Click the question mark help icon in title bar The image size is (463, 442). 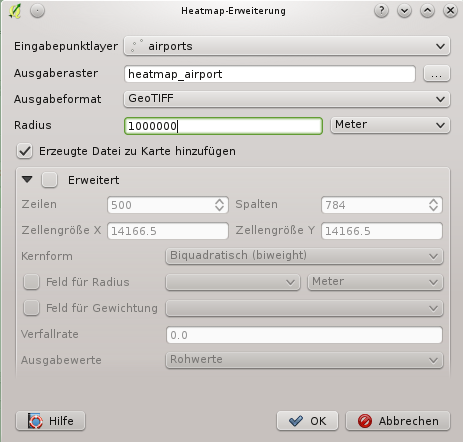pos(381,11)
